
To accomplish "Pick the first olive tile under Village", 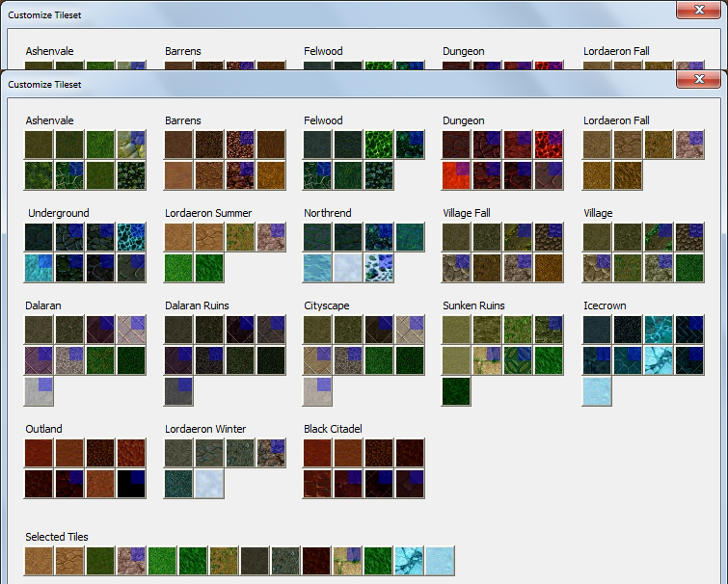I will pos(597,237).
